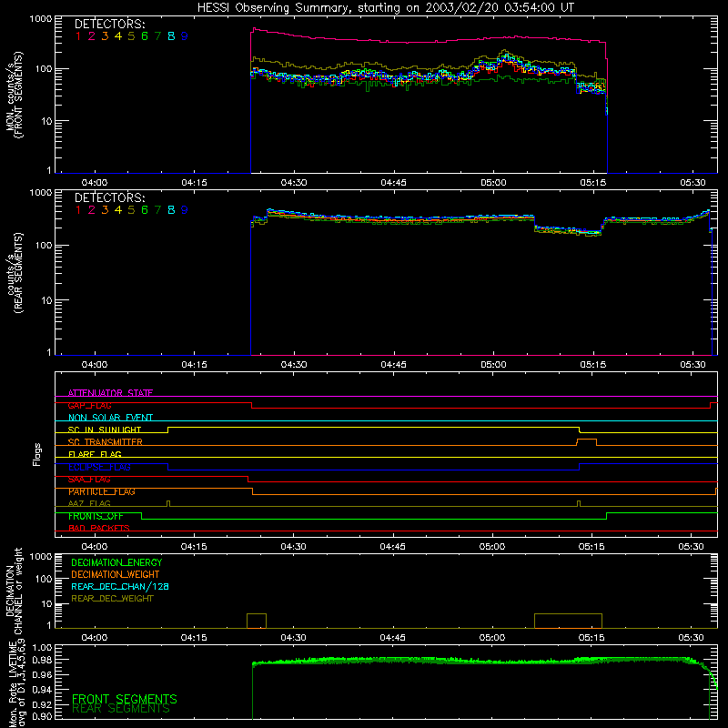728x728 pixels.
Task: Click the ATTENUATOR_STATE flag label
Action: click(110, 393)
